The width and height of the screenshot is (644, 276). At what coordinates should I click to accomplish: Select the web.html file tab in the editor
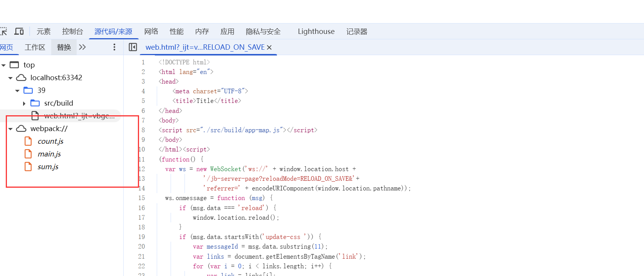point(205,47)
